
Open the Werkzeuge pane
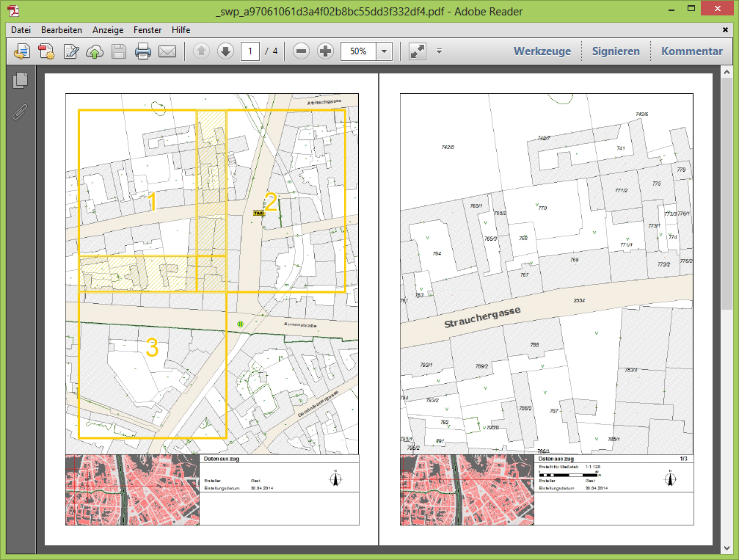pyautogui.click(x=542, y=51)
